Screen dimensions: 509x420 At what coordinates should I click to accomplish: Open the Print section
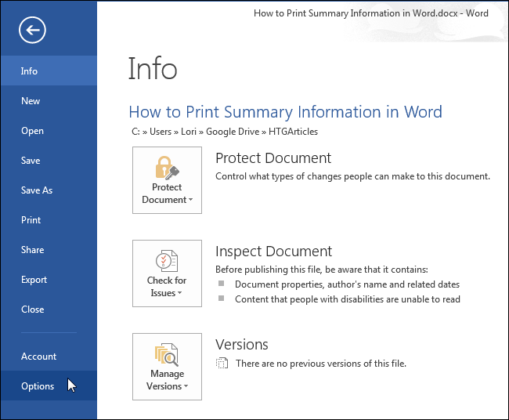[49, 220]
